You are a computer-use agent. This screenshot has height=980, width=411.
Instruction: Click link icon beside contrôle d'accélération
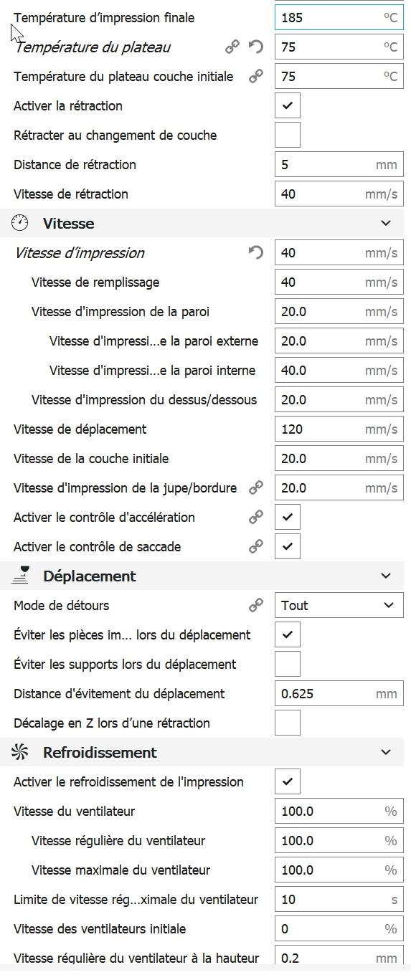click(x=255, y=518)
